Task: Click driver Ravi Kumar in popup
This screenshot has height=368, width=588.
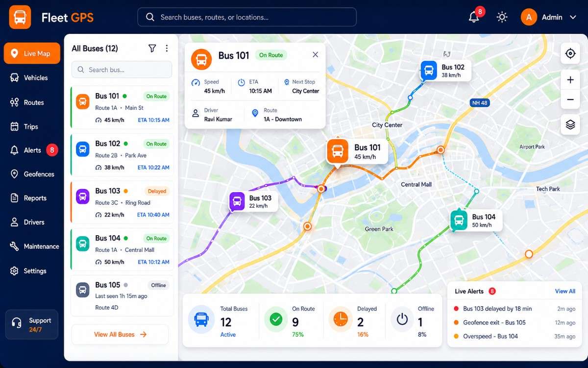Action: tap(218, 119)
